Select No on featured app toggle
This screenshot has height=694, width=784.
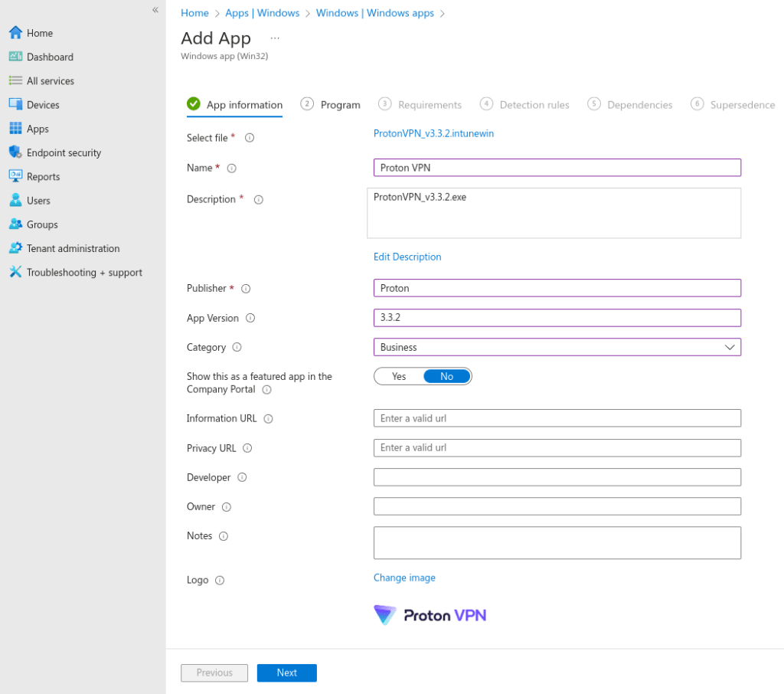tap(447, 376)
